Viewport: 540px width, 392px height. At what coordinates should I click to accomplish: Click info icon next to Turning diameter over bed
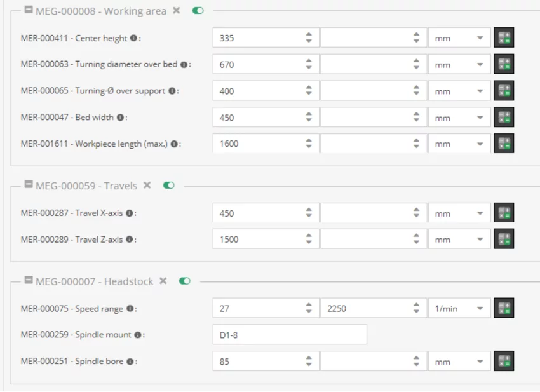point(184,65)
